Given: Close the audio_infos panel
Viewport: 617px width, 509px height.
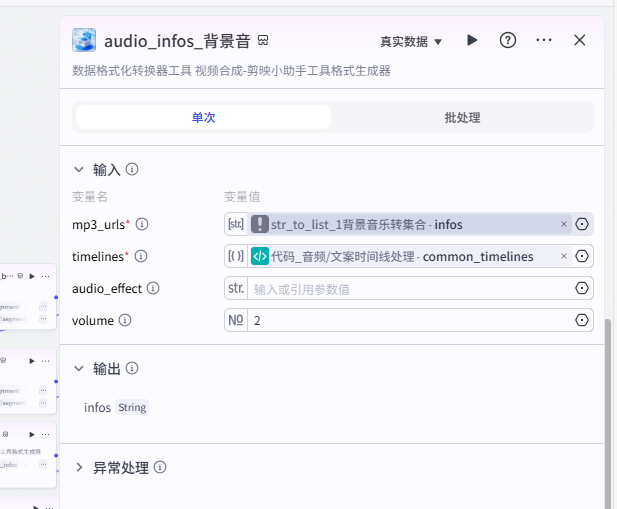Looking at the screenshot, I should [x=580, y=40].
